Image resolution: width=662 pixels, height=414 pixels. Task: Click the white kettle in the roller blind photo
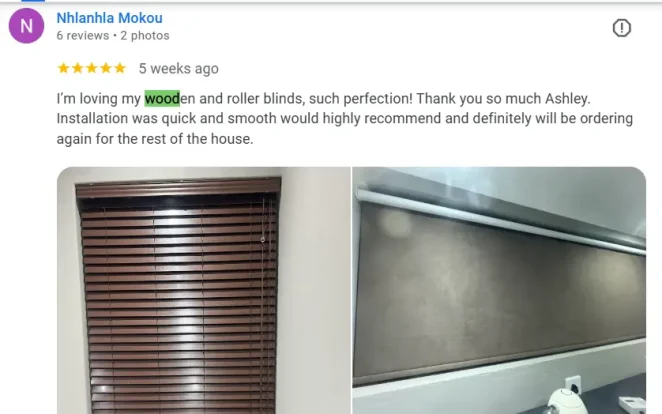tap(567, 402)
